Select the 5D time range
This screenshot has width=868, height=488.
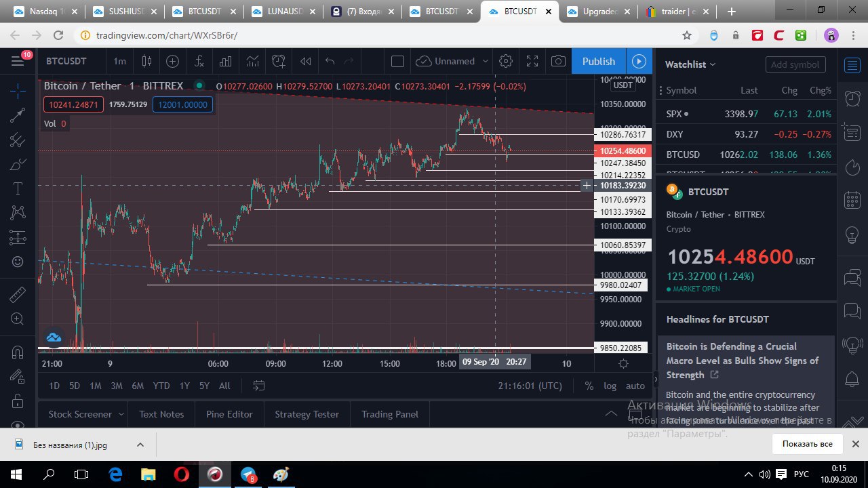[75, 386]
